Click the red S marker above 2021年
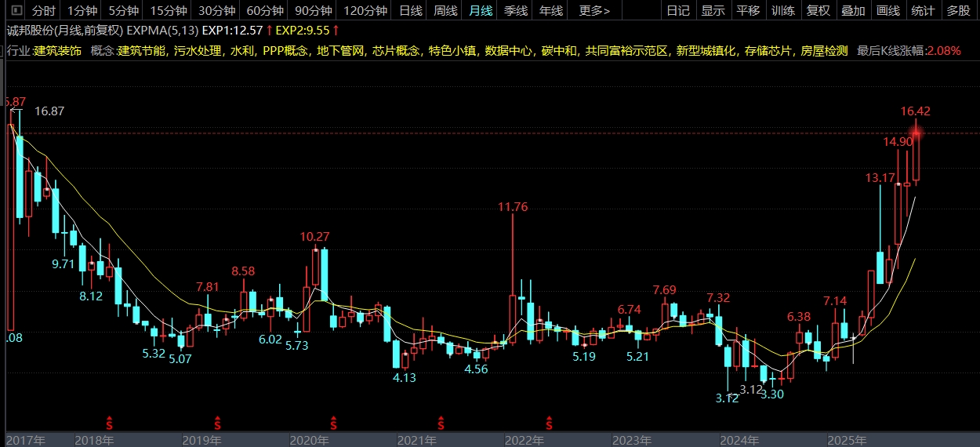The image size is (980, 447). click(x=441, y=422)
